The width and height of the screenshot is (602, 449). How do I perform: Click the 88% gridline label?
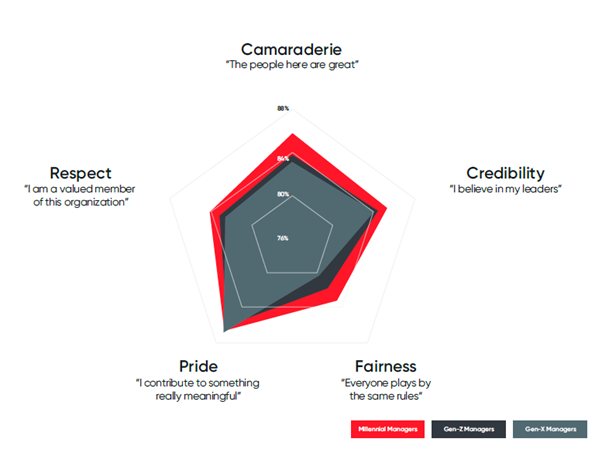pyautogui.click(x=283, y=108)
